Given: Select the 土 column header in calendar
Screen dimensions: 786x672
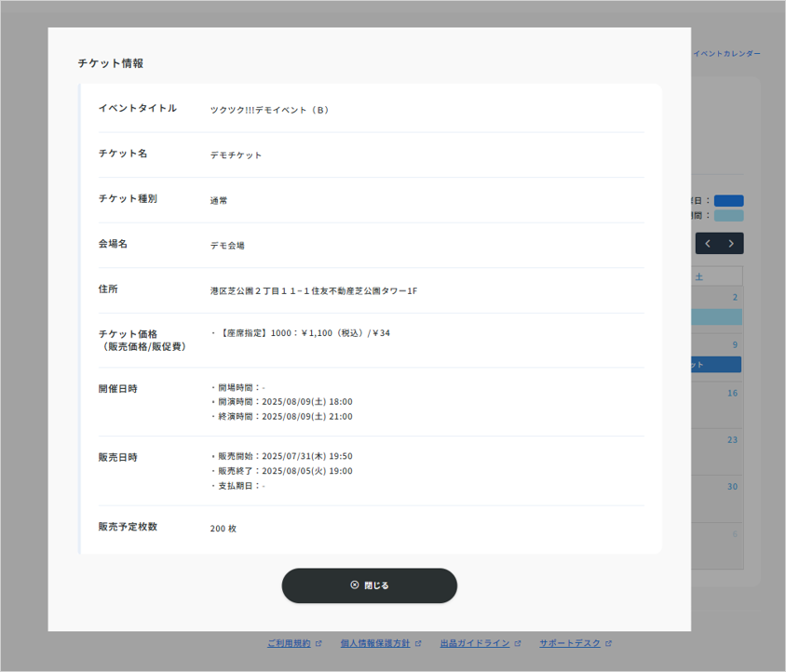Looking at the screenshot, I should point(717,276).
